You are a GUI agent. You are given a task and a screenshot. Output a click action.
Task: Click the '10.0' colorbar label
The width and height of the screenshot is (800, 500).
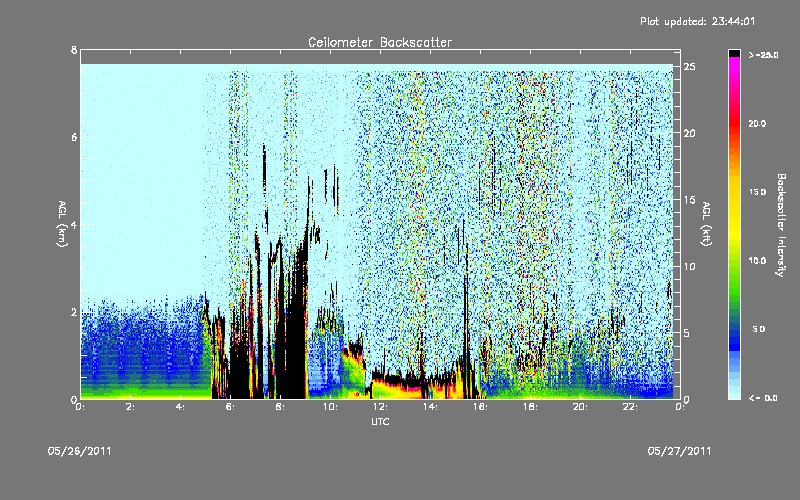pyautogui.click(x=758, y=260)
